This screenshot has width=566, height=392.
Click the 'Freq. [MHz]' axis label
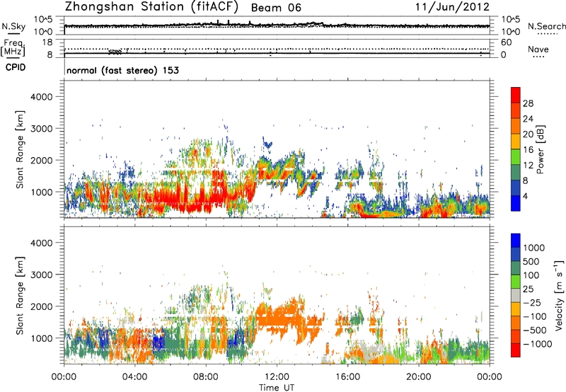(x=13, y=48)
